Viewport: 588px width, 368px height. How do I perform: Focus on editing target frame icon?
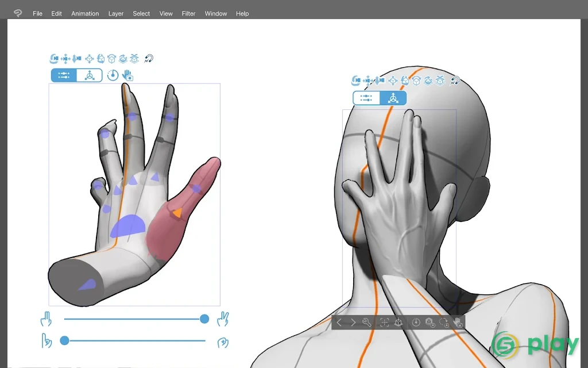click(x=384, y=323)
